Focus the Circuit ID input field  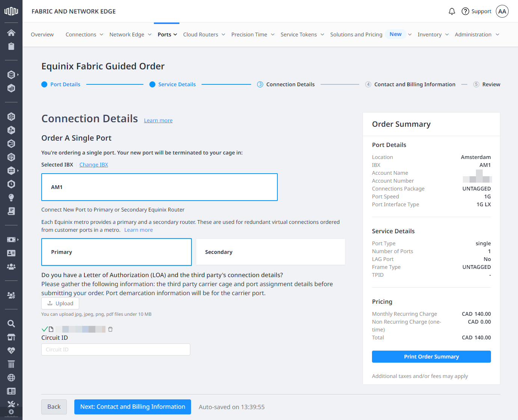[x=116, y=349]
